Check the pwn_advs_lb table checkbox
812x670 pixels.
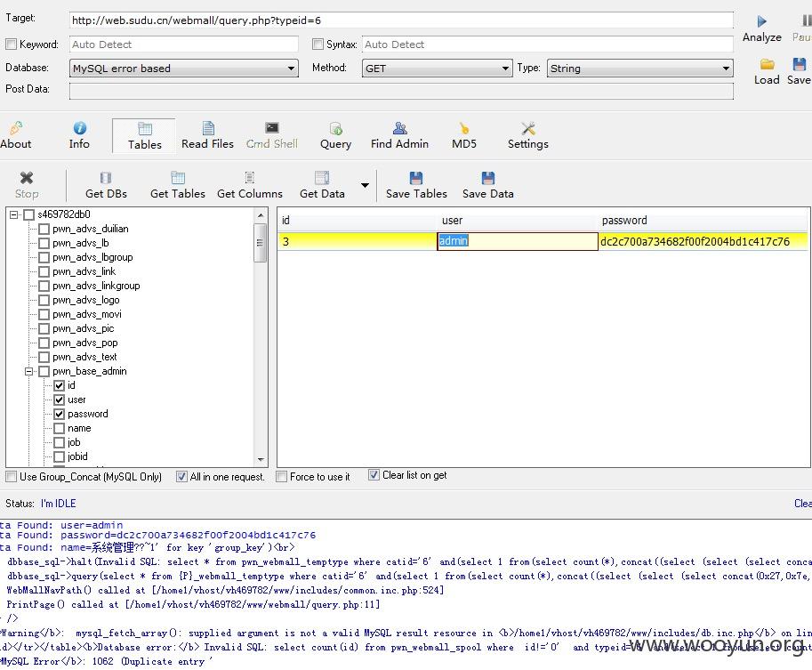[44, 244]
